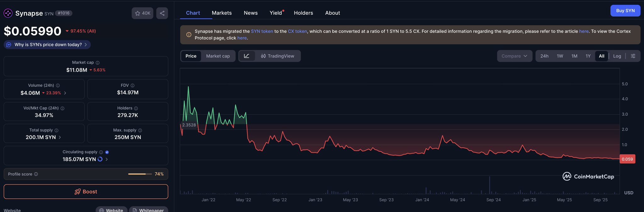Click the share icon button

(x=162, y=13)
